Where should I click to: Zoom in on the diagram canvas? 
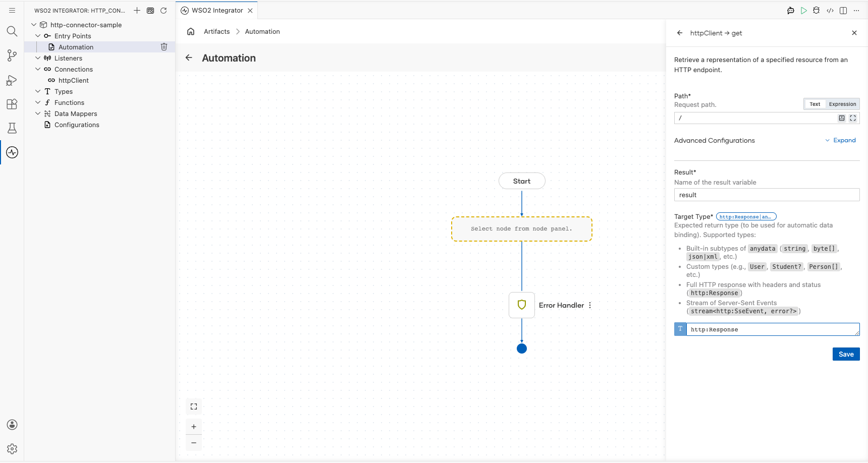(194, 427)
